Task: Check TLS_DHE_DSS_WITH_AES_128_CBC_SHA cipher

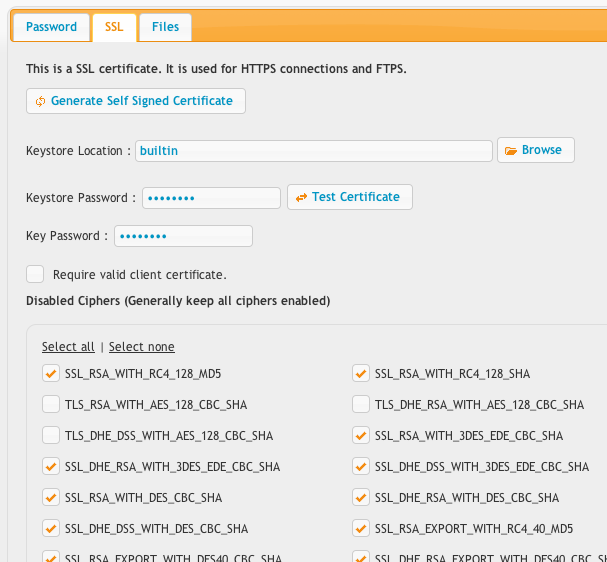Action: click(x=51, y=435)
